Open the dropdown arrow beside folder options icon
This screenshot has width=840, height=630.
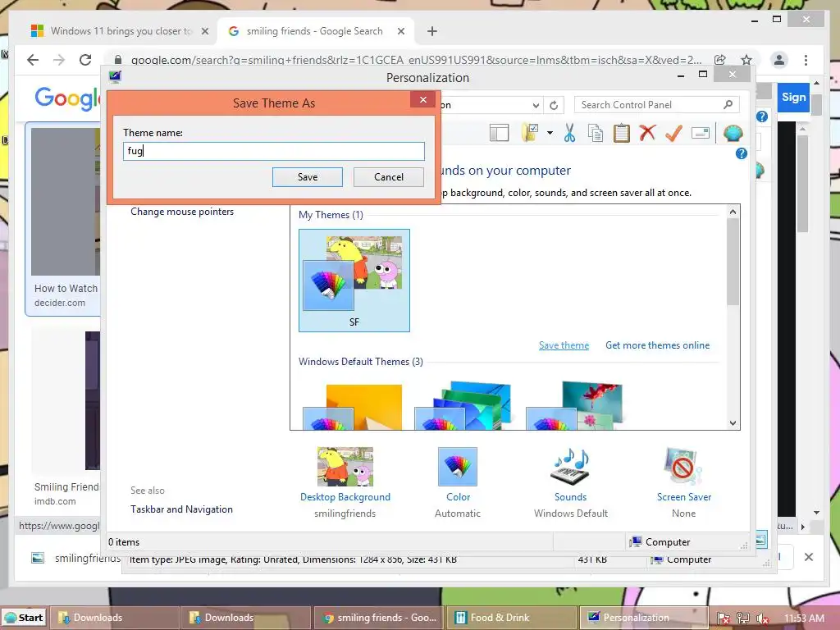(x=550, y=133)
